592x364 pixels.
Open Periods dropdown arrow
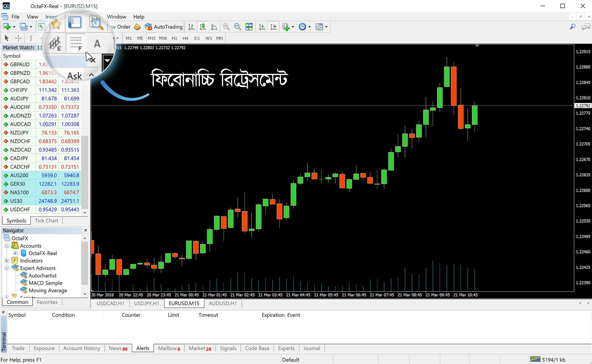(x=310, y=27)
